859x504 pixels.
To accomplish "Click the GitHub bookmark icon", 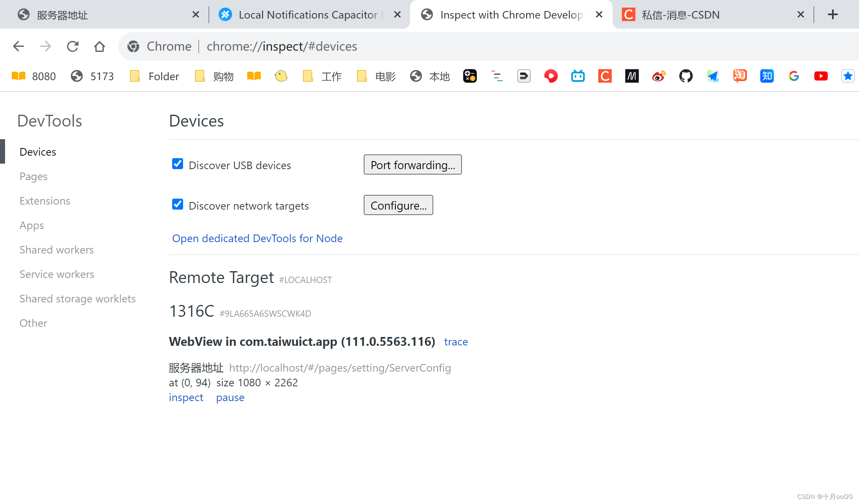I will pos(686,76).
